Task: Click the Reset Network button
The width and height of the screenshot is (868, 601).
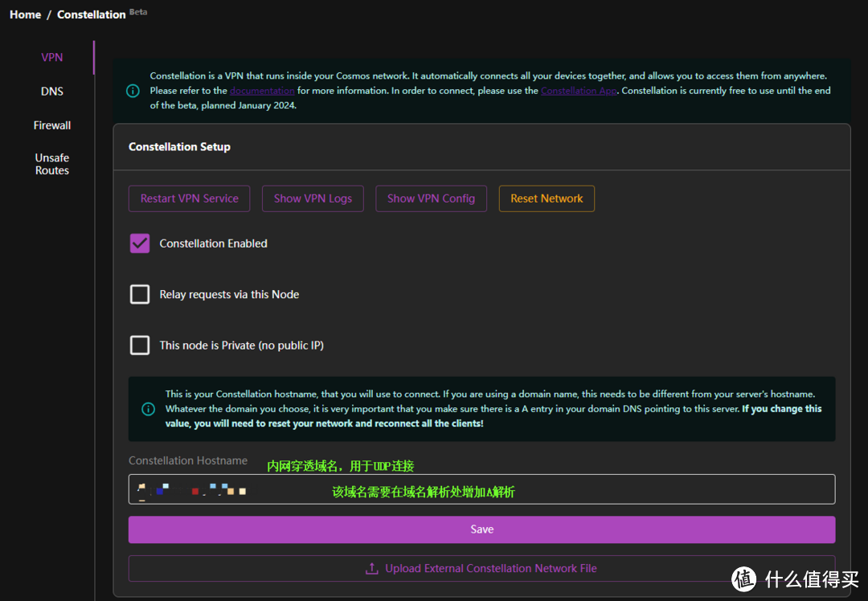Action: [547, 198]
